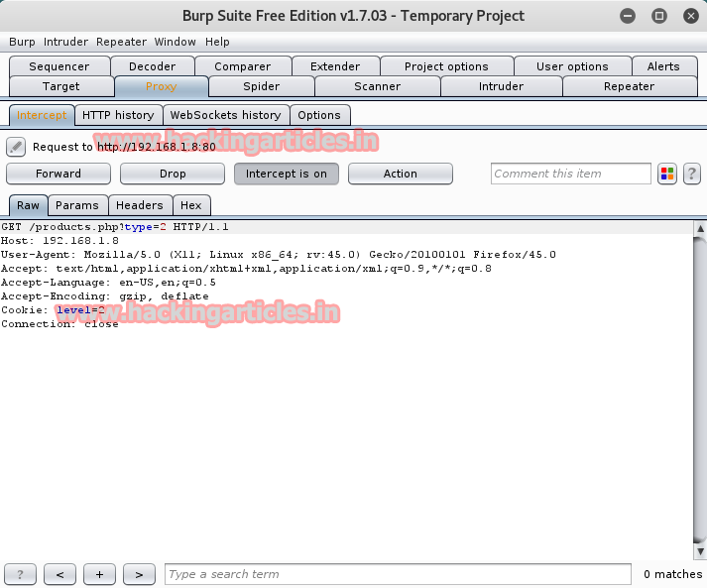Select the Proxy tab
Viewport: 707px width, 588px height.
(161, 86)
